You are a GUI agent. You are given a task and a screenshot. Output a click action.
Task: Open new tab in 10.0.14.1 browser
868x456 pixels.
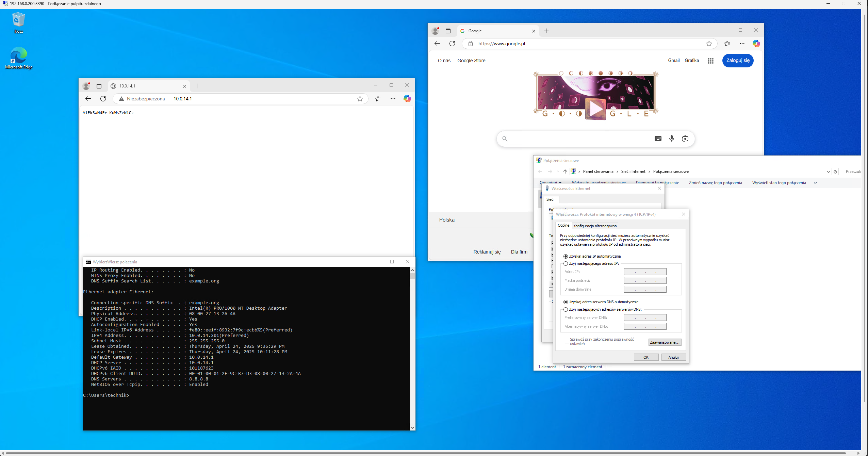pos(197,86)
